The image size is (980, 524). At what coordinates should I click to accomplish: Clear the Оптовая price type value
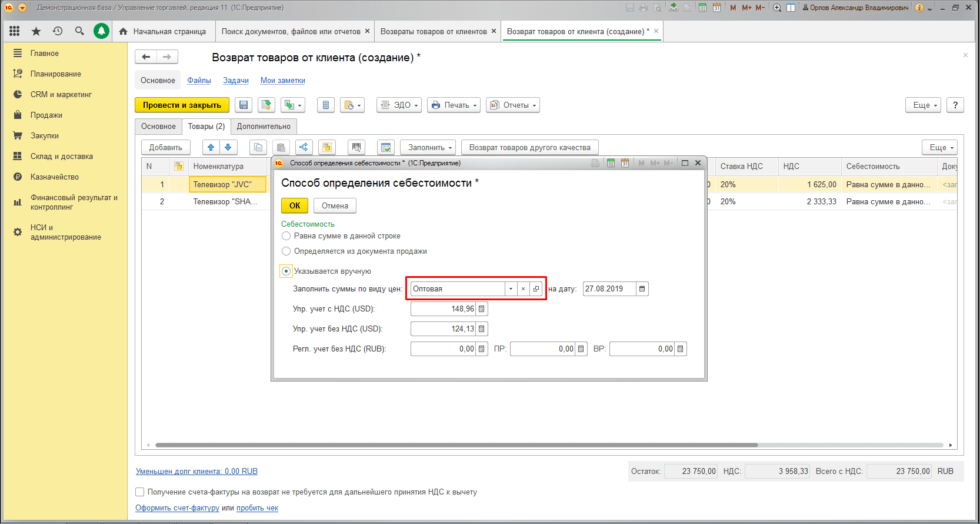click(523, 289)
